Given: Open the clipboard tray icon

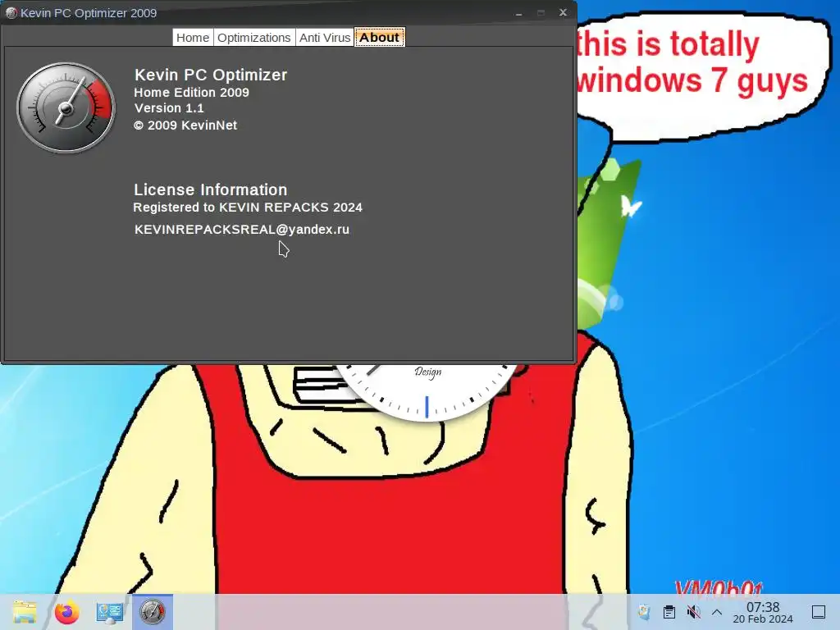Looking at the screenshot, I should (x=669, y=612).
